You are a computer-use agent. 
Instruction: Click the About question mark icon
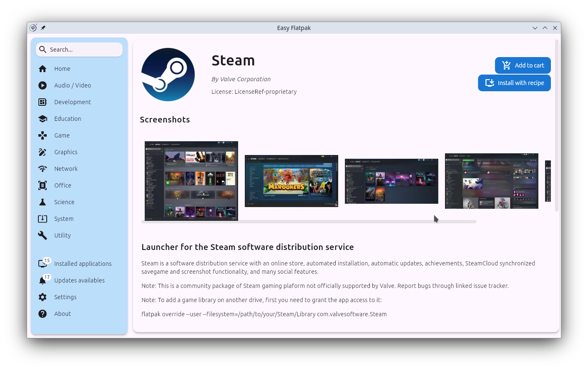coord(43,314)
